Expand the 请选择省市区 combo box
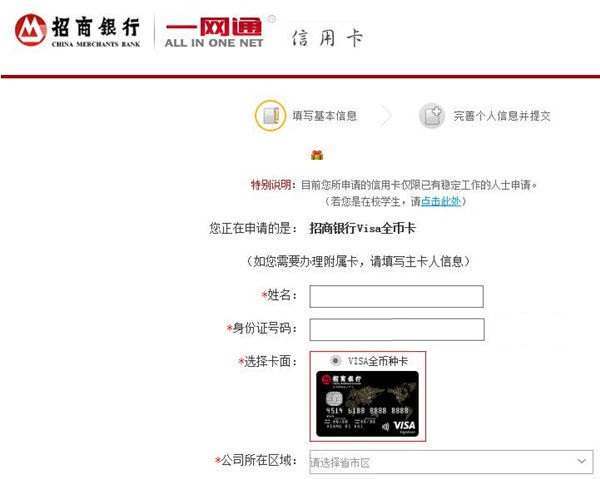Viewport: 600px width, 479px height. point(452,463)
